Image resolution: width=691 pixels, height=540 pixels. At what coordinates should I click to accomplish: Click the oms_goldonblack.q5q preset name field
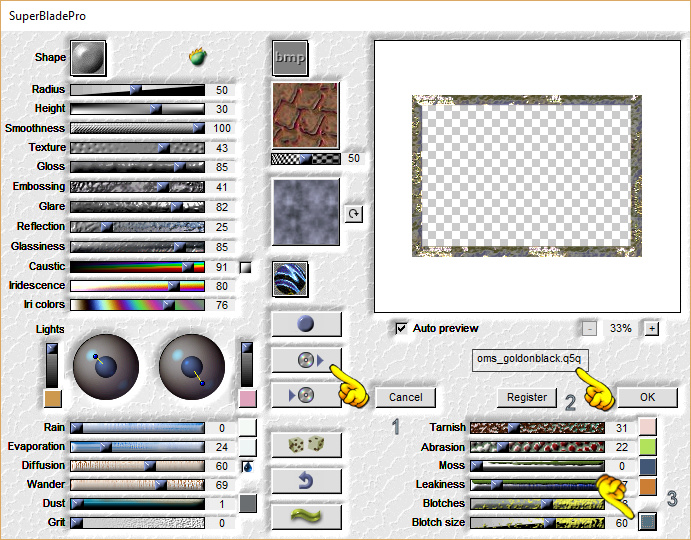tap(529, 360)
